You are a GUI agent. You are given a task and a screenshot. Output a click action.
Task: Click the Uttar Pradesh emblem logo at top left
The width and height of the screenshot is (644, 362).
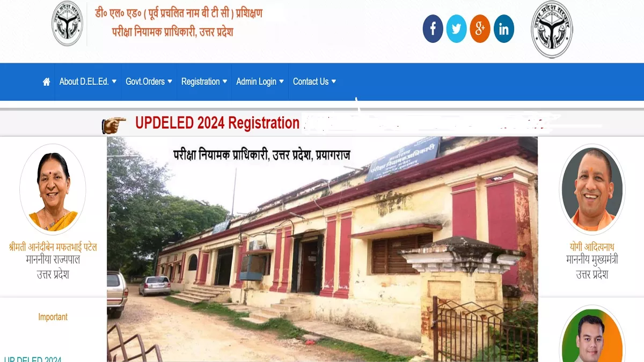(67, 23)
